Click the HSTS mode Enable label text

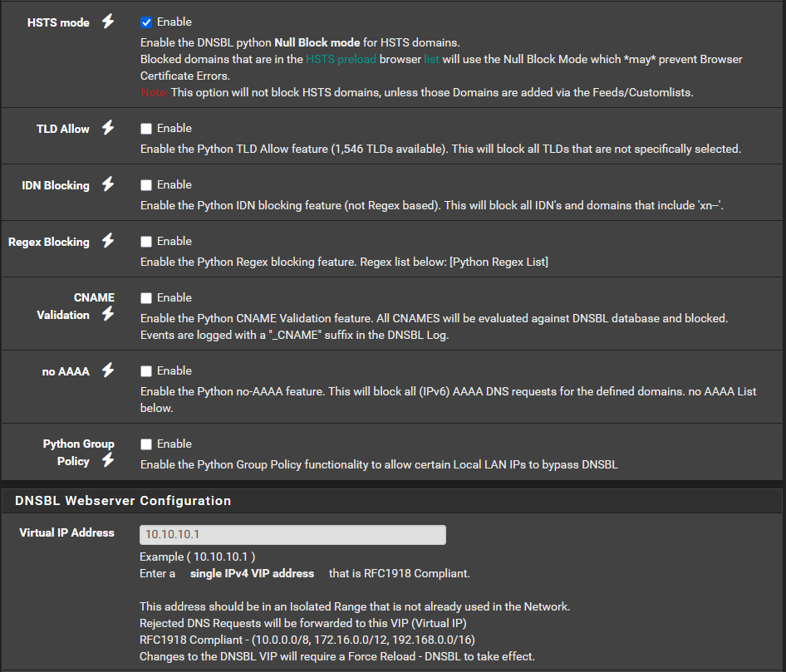174,22
